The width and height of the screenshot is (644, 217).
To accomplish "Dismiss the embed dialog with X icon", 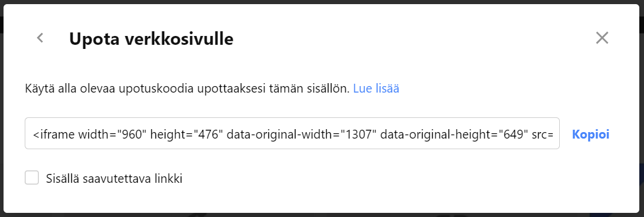I will [602, 38].
